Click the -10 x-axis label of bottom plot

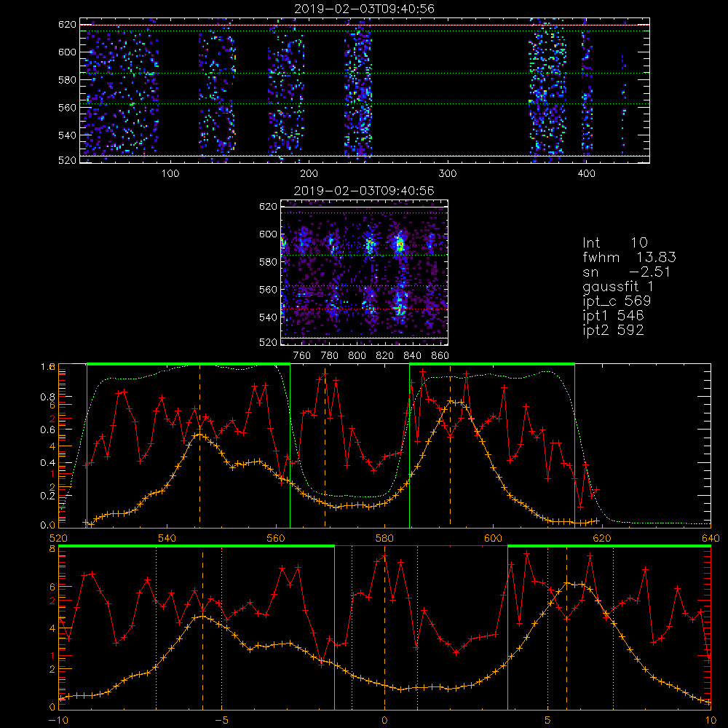[58, 721]
